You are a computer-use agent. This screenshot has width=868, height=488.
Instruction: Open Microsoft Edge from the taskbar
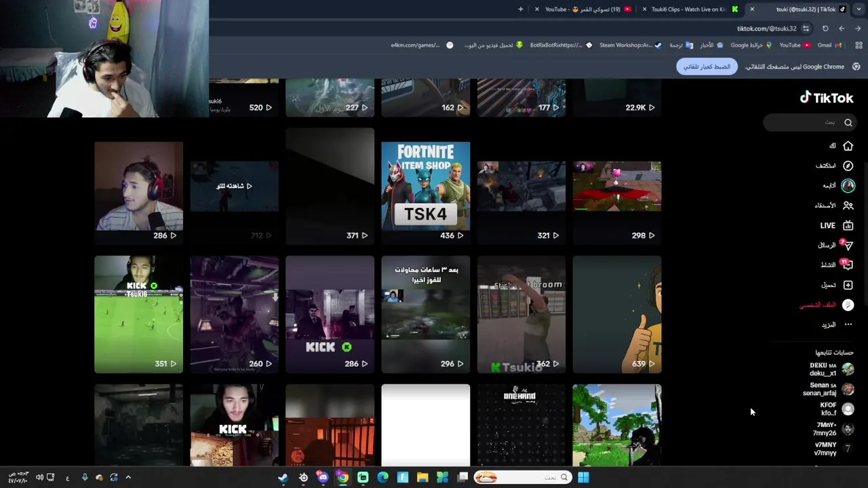click(382, 478)
